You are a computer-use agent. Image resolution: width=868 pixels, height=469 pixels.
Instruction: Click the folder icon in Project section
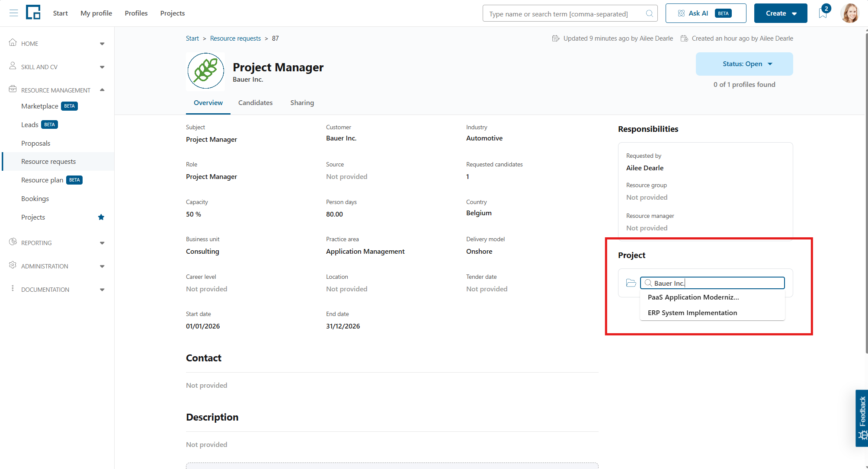click(x=631, y=283)
